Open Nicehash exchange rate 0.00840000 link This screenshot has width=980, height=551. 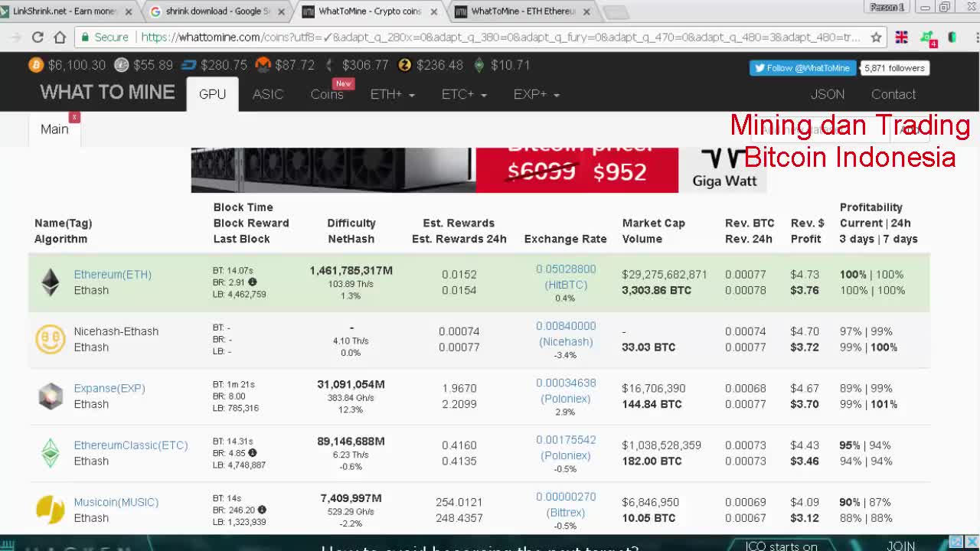click(566, 334)
